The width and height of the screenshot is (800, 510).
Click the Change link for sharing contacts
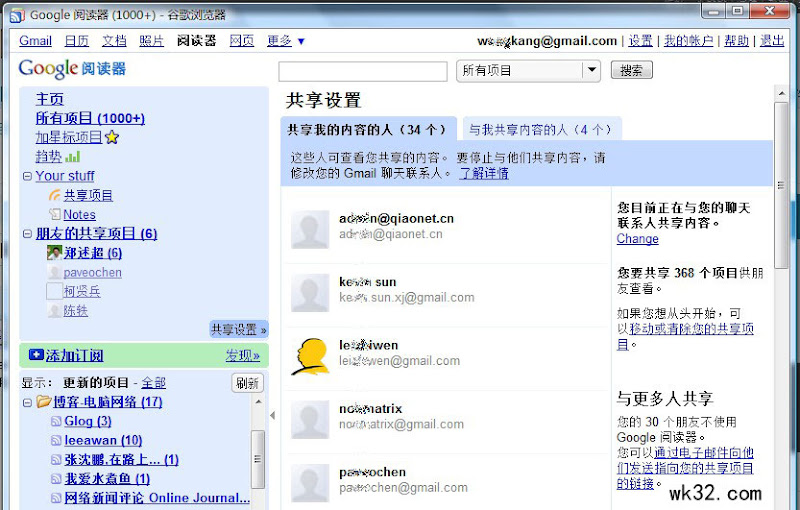[x=637, y=239]
